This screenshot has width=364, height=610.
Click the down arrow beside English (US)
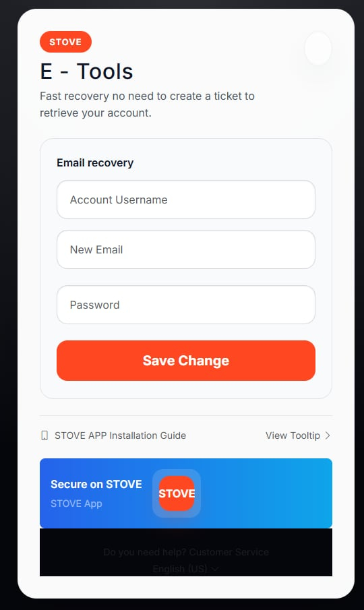pos(214,569)
